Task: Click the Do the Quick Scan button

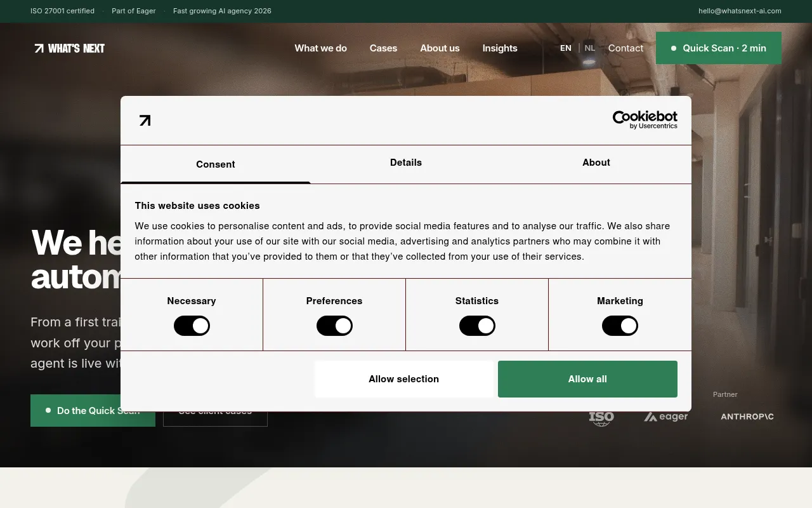Action: click(x=93, y=411)
